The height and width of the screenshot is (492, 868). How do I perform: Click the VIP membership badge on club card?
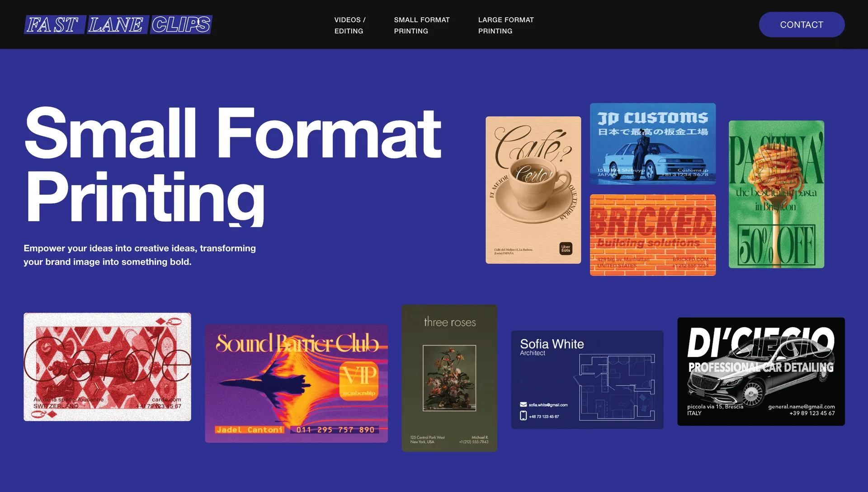pos(359,380)
